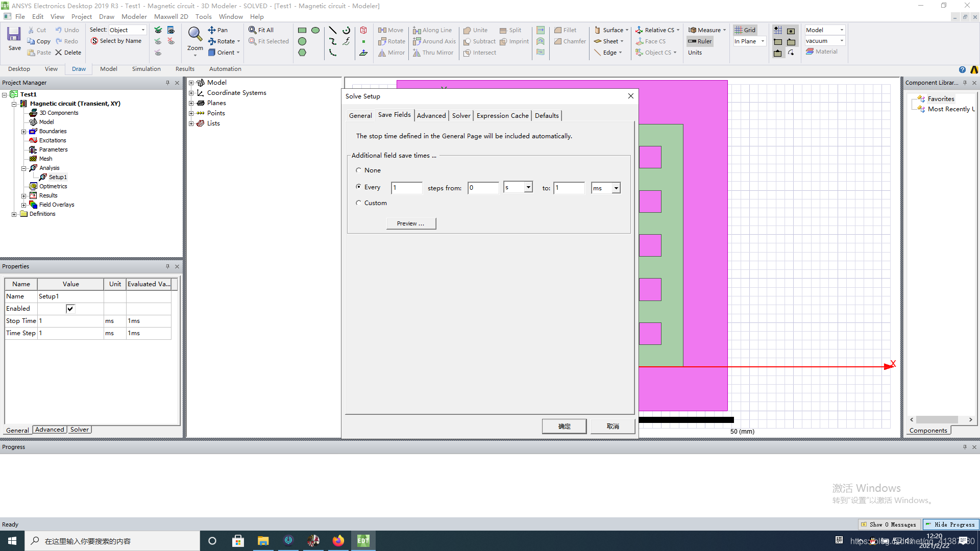980x551 pixels.
Task: Open Firefox from the taskbar
Action: click(x=338, y=541)
